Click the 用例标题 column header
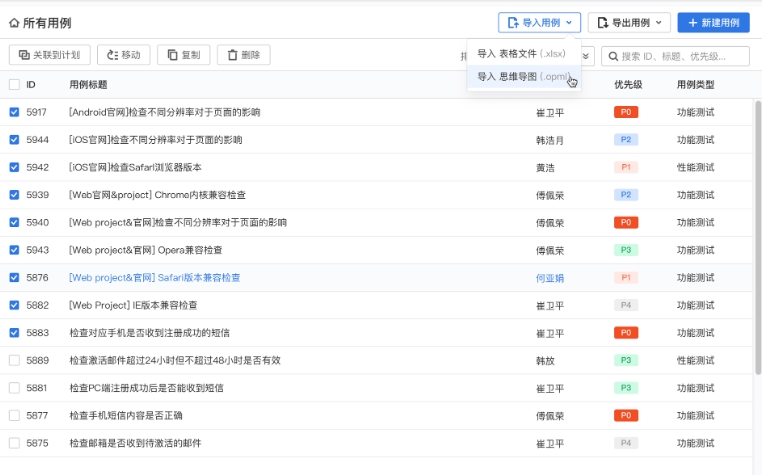Image resolution: width=762 pixels, height=475 pixels. coord(88,85)
